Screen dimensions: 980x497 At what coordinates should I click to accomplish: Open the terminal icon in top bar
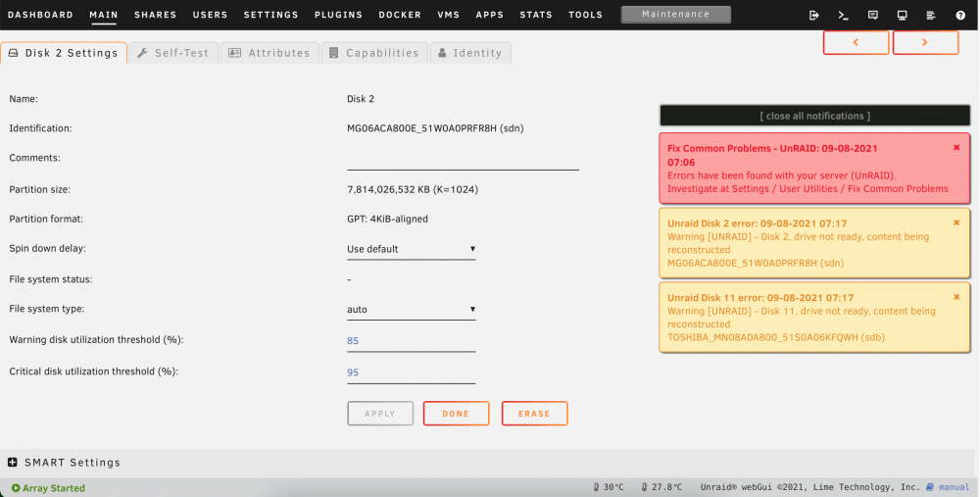pyautogui.click(x=843, y=15)
